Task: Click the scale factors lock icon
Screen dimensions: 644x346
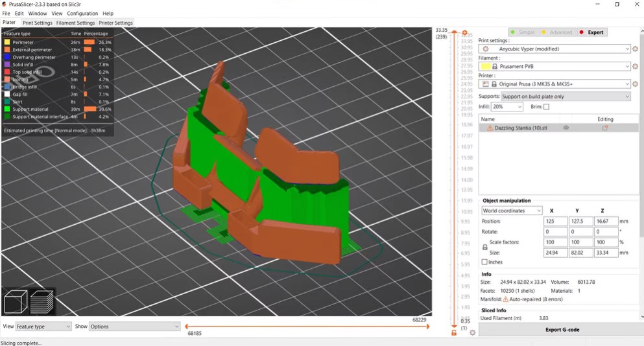Action: click(484, 248)
